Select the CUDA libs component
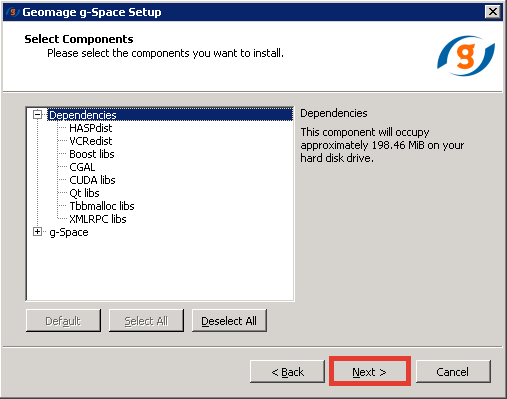Image resolution: width=507 pixels, height=399 pixels. tap(92, 180)
